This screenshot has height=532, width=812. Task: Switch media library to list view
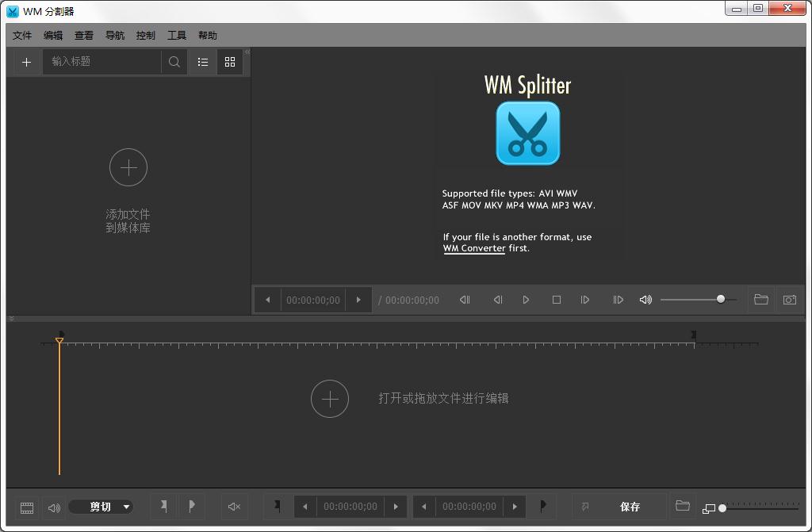203,62
